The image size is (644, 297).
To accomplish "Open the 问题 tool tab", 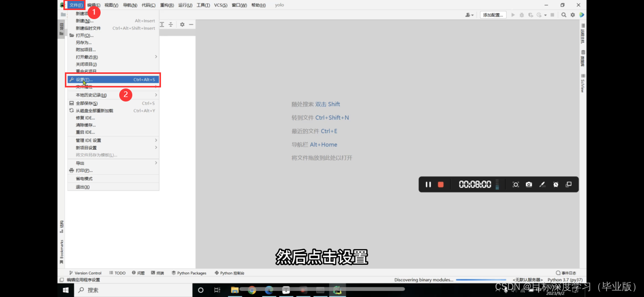I will [138, 273].
